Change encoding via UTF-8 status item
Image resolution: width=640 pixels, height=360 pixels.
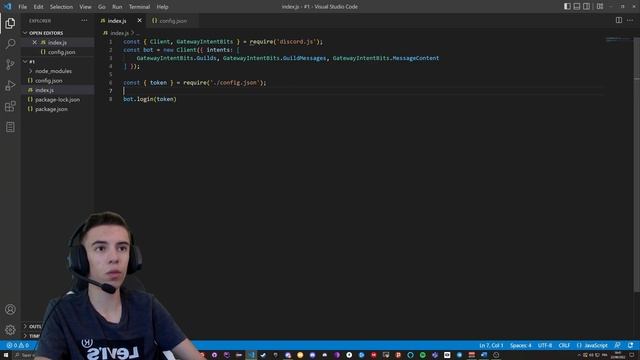544,345
